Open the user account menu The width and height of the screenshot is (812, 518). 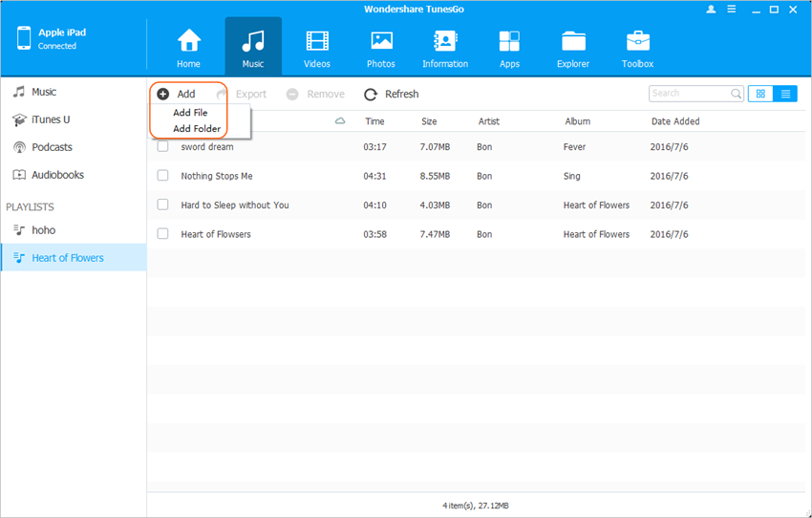[711, 9]
